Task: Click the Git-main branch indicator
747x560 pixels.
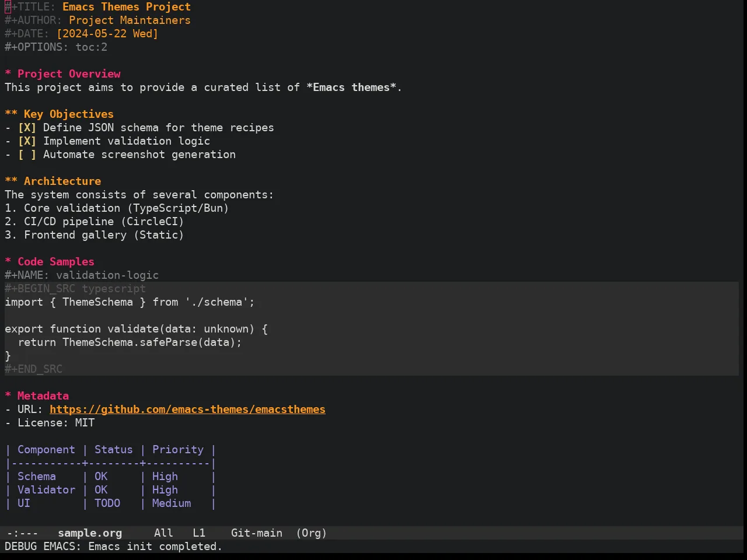Action: (x=257, y=533)
